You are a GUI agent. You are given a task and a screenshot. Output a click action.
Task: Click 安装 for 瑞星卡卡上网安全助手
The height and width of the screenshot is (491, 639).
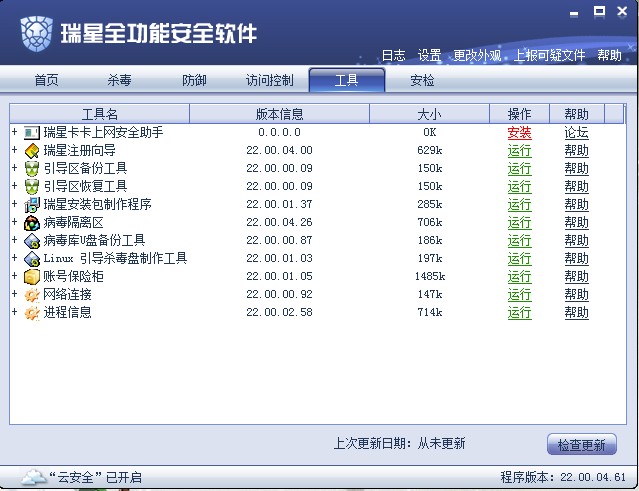pos(520,132)
